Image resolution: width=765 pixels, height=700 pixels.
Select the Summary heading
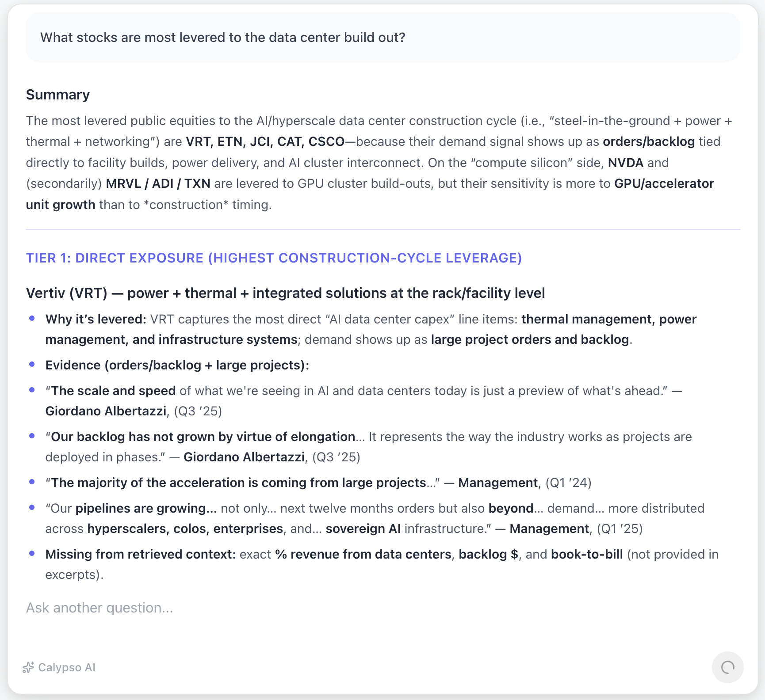[x=57, y=94]
